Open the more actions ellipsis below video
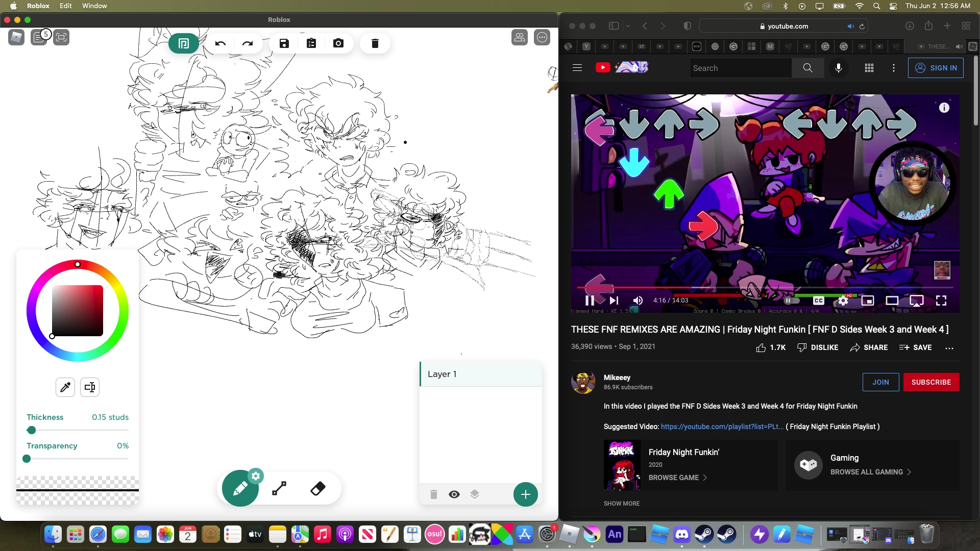This screenshot has width=980, height=551. pos(949,348)
